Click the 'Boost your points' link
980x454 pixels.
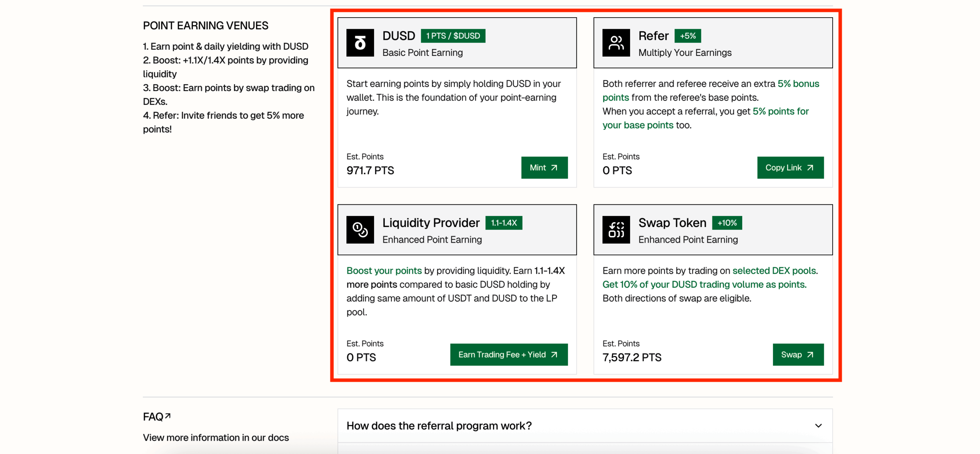coord(384,271)
